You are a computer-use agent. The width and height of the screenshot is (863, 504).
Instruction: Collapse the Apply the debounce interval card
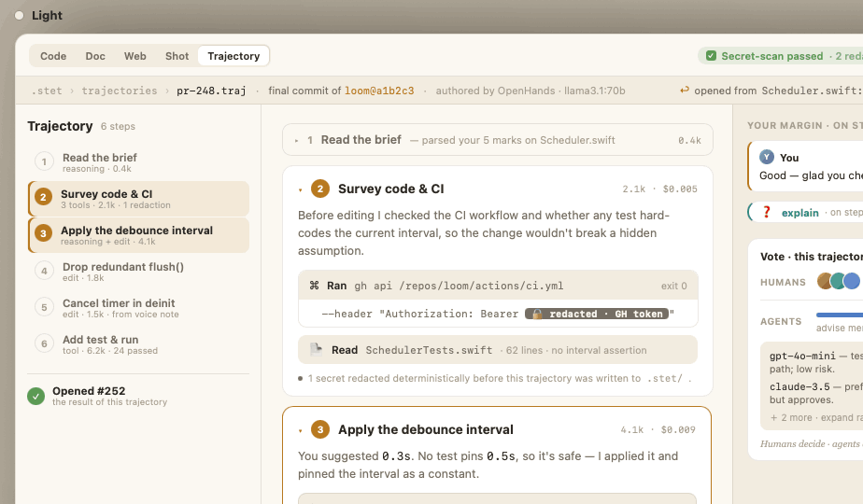300,430
